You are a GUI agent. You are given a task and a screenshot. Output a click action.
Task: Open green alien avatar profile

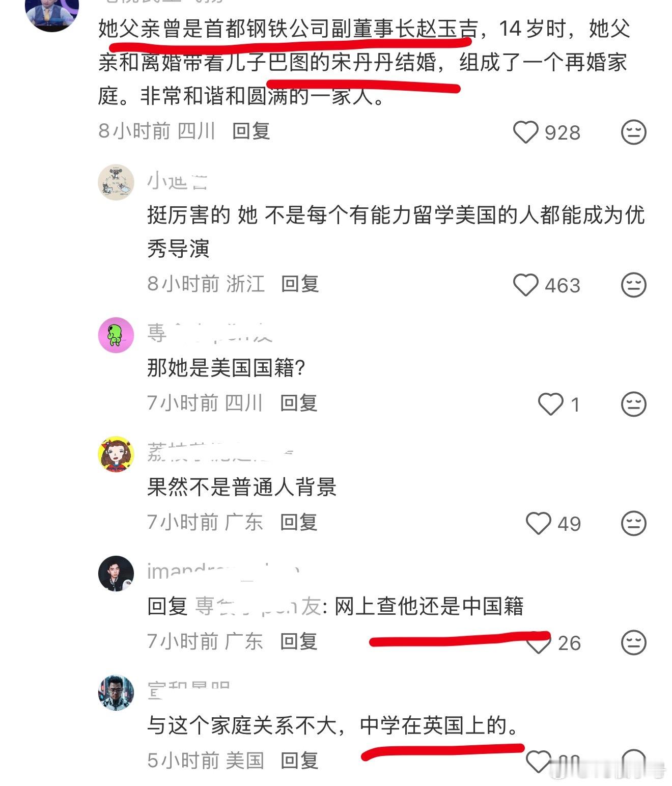[x=116, y=335]
